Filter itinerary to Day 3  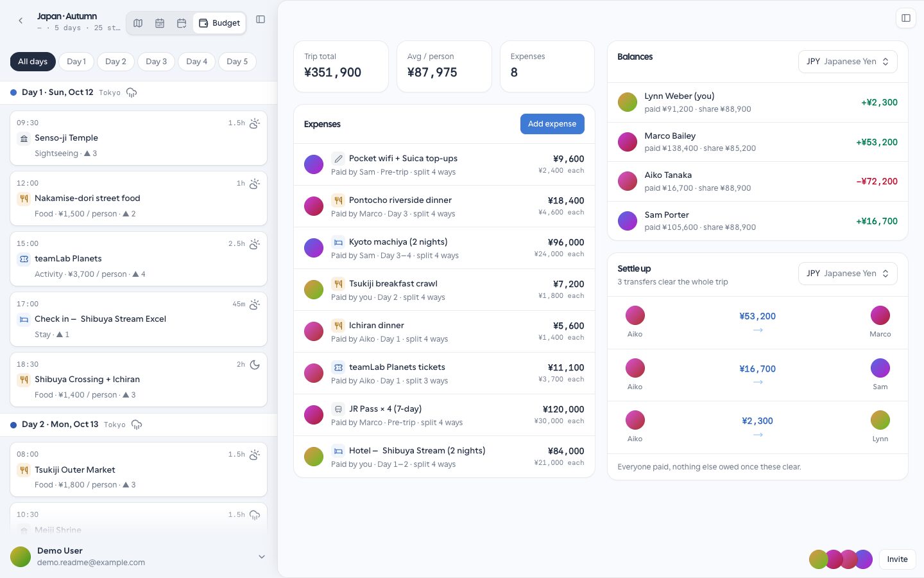click(x=156, y=62)
